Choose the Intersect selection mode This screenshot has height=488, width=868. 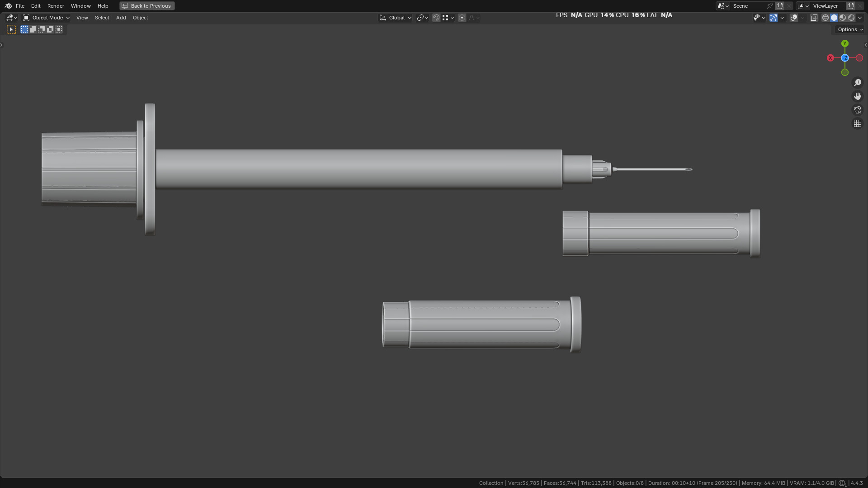(59, 29)
